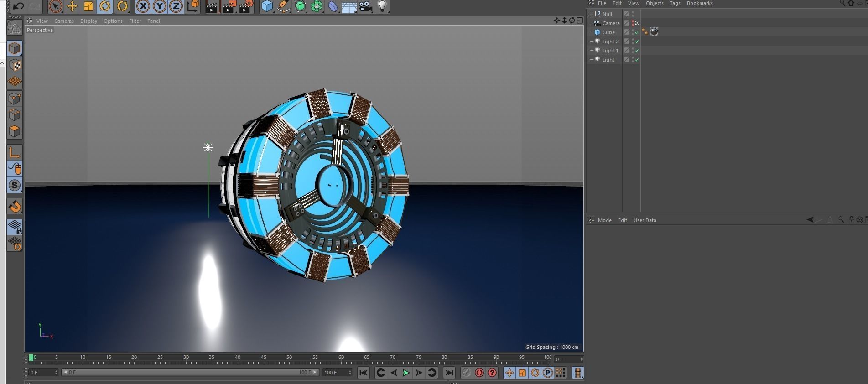
Task: Open Render Settings clapperboard icon
Action: pos(246,6)
